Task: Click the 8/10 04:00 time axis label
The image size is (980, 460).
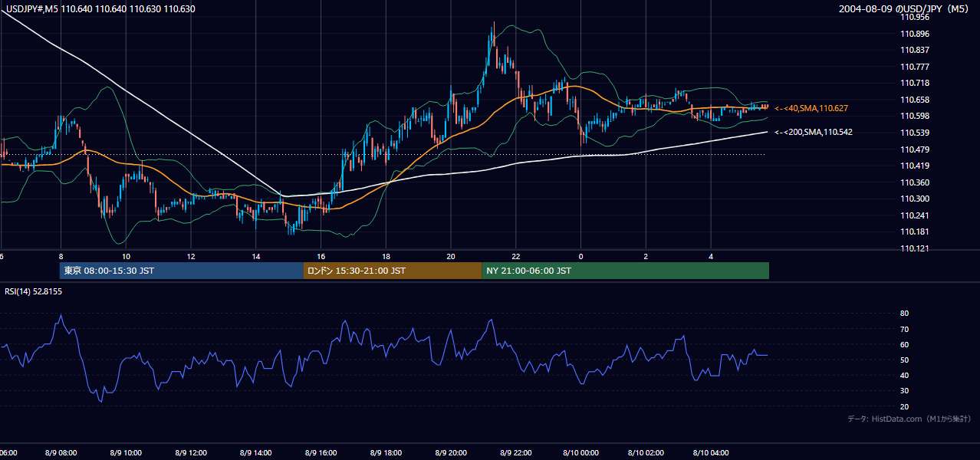Action: click(x=711, y=453)
